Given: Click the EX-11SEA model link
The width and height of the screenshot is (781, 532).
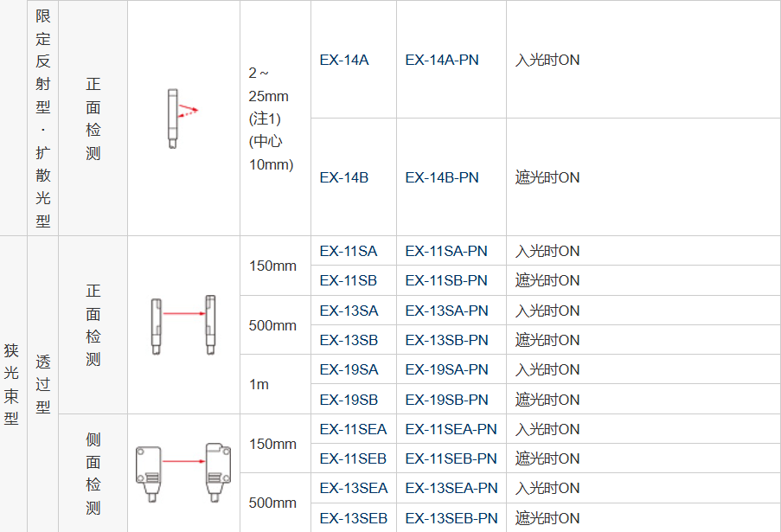Looking at the screenshot, I should [353, 429].
